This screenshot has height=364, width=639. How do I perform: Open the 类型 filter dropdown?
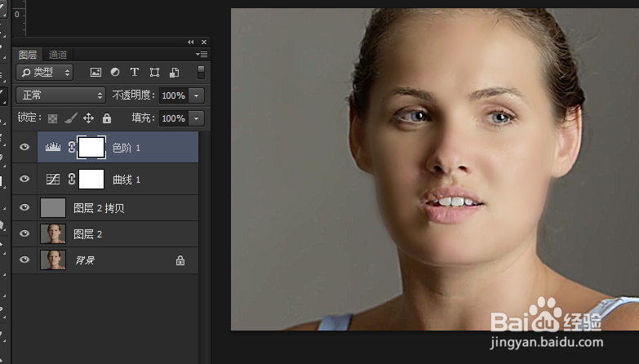(44, 73)
